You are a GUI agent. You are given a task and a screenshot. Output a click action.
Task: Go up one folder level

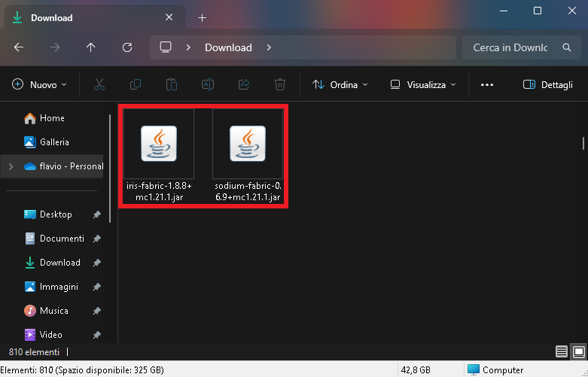[91, 47]
